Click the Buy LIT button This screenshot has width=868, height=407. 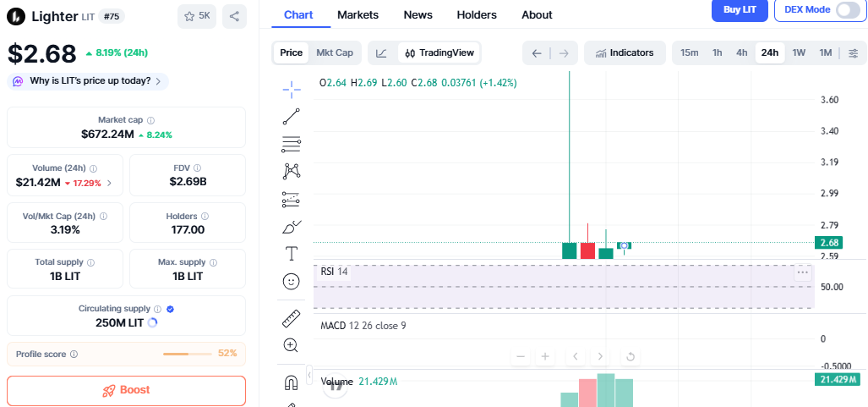pyautogui.click(x=740, y=10)
